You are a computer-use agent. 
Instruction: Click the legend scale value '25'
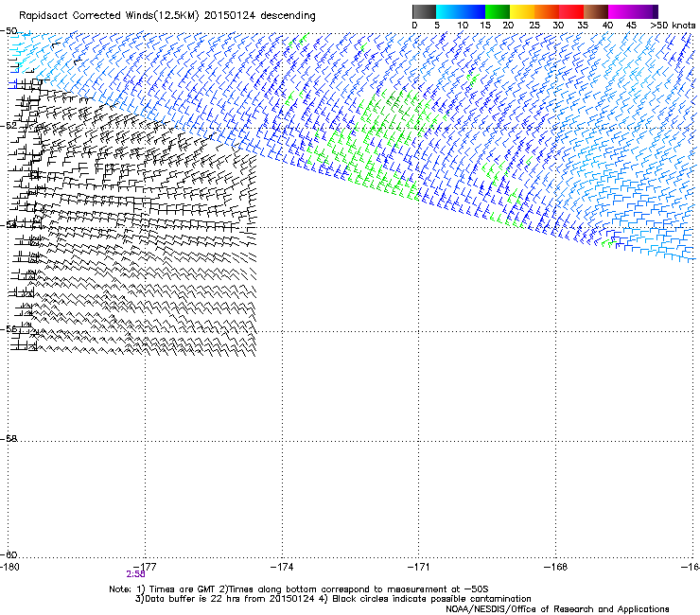tap(534, 26)
